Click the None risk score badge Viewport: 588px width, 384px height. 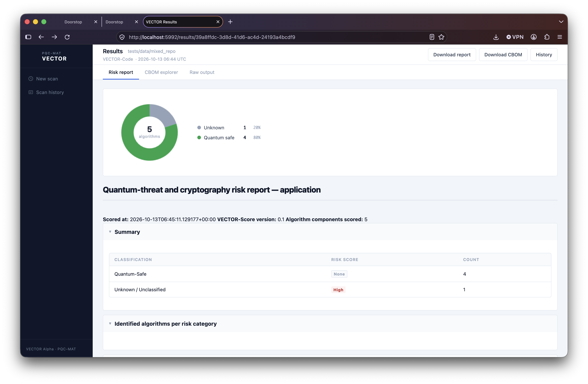coord(339,274)
